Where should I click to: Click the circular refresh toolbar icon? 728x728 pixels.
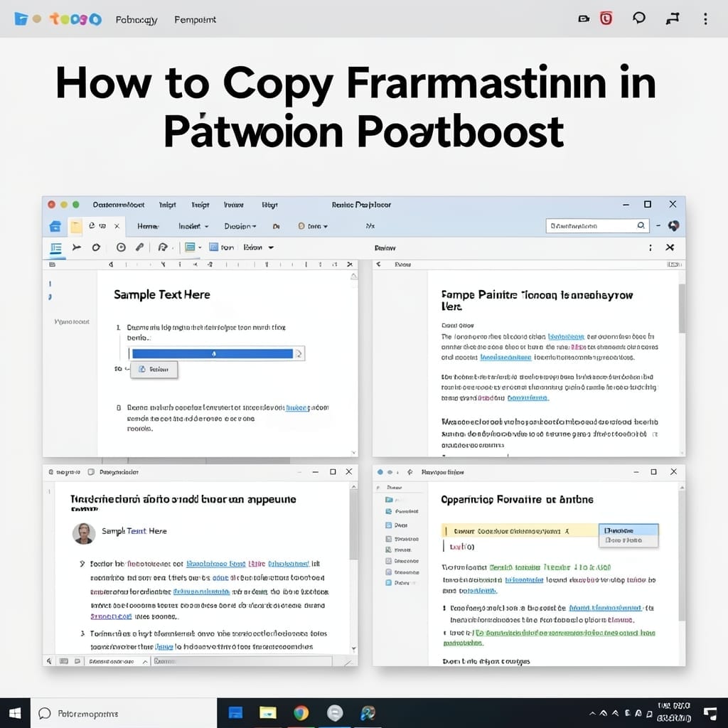click(x=96, y=247)
